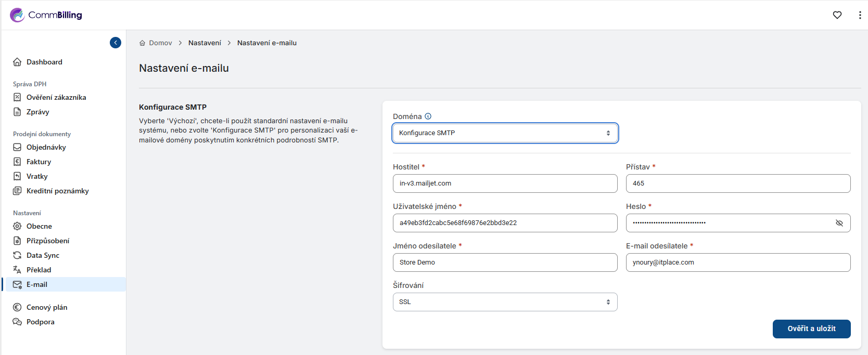Click the Domov home breadcrumb icon
This screenshot has height=355, width=868.
[143, 43]
